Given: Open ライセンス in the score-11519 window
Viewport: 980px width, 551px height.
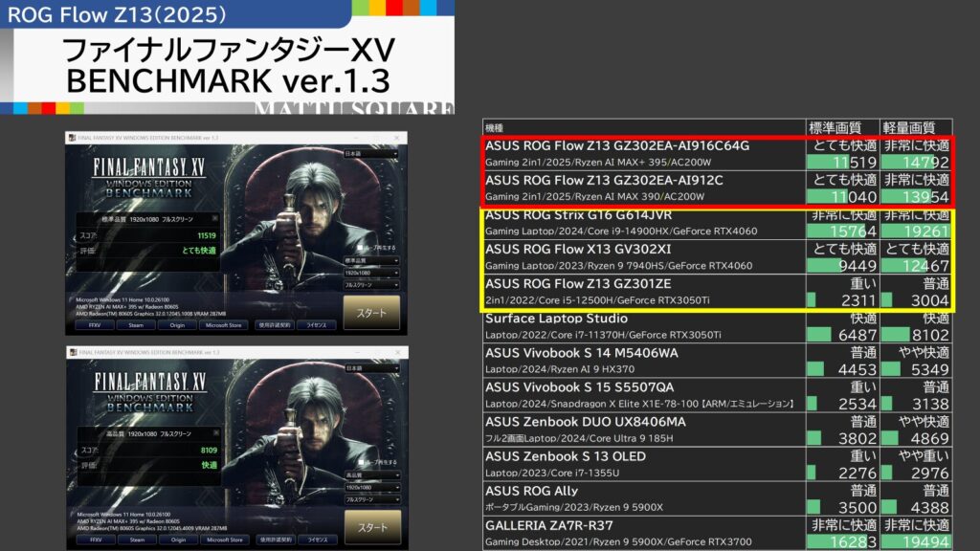Looking at the screenshot, I should point(316,325).
